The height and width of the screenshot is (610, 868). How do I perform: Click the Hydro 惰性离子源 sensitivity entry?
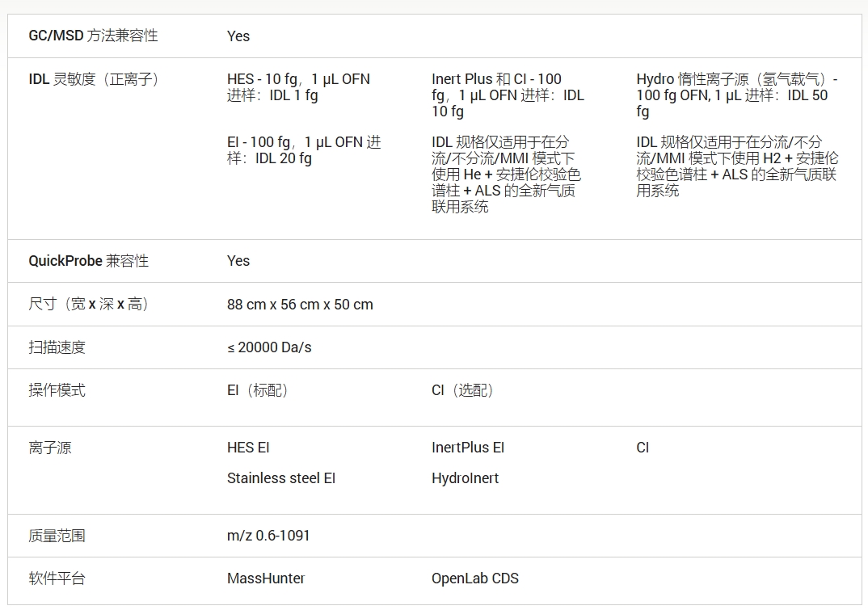pos(736,95)
